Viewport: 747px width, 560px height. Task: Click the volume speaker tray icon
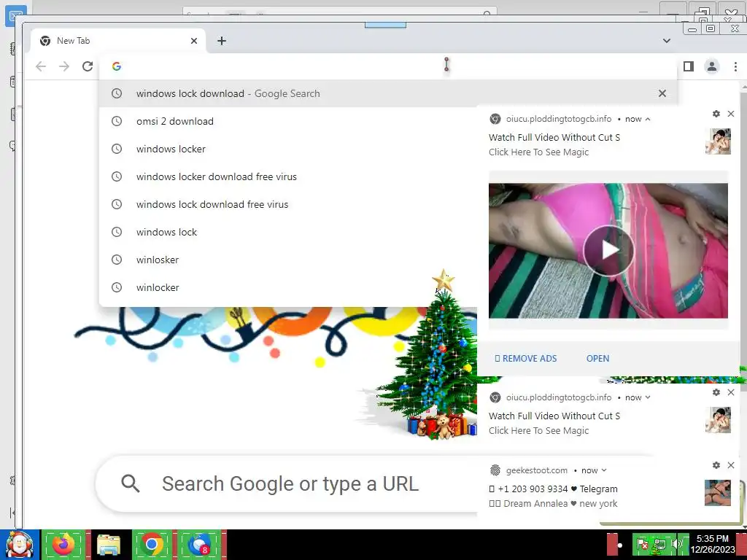[x=678, y=544]
